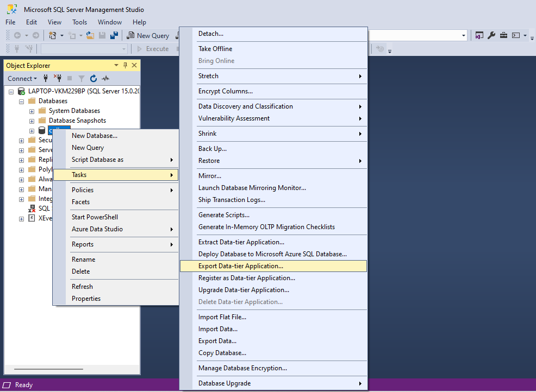
Task: Select Start PowerShell in context menu
Action: pyautogui.click(x=116, y=217)
